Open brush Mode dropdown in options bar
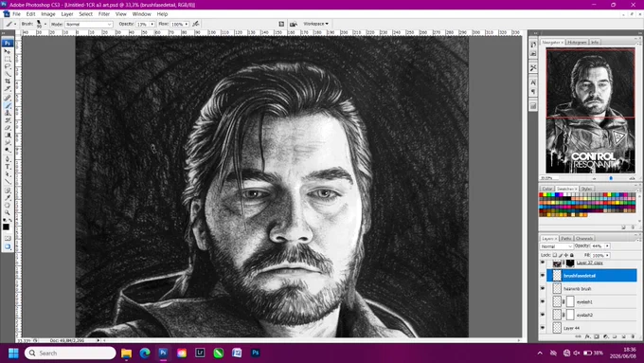 point(88,25)
